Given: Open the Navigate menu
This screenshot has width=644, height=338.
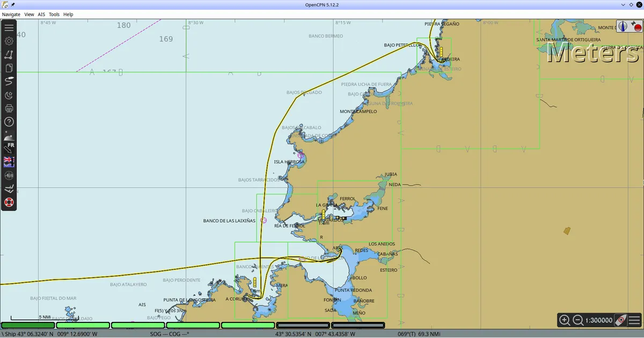Looking at the screenshot, I should [x=11, y=14].
